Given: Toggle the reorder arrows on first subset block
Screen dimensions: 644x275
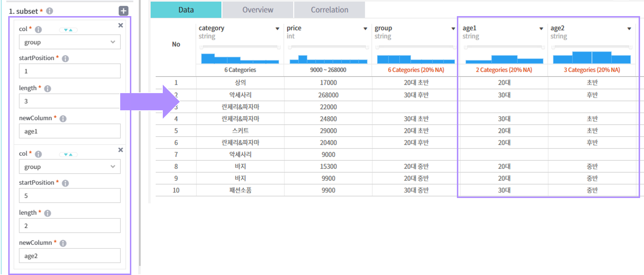Looking at the screenshot, I should tap(68, 30).
